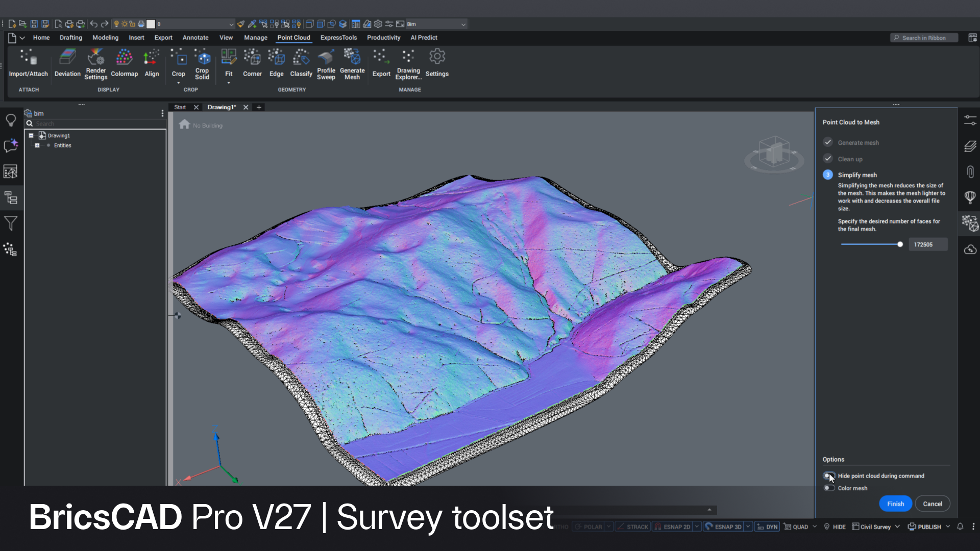The image size is (980, 551).
Task: Activate the Align tool
Action: [152, 63]
